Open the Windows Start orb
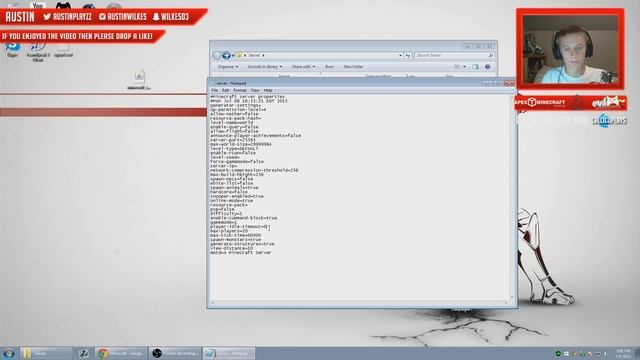The height and width of the screenshot is (360, 640). (8, 353)
